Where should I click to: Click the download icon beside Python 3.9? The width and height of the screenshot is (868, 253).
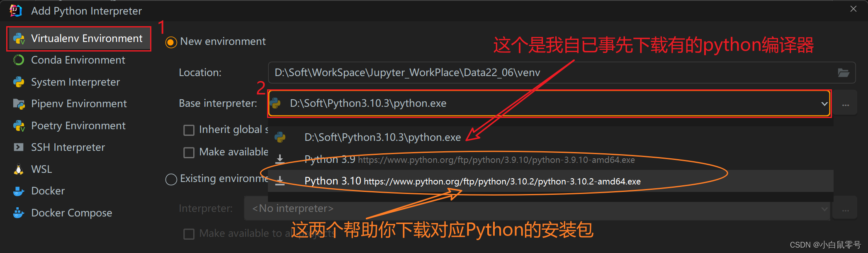coord(280,160)
